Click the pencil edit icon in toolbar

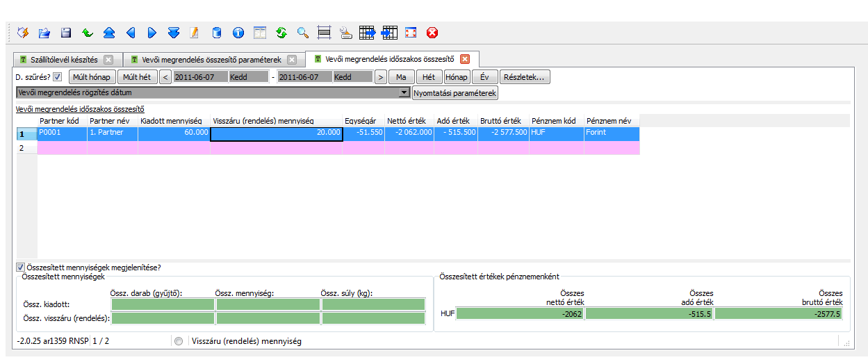(x=195, y=32)
